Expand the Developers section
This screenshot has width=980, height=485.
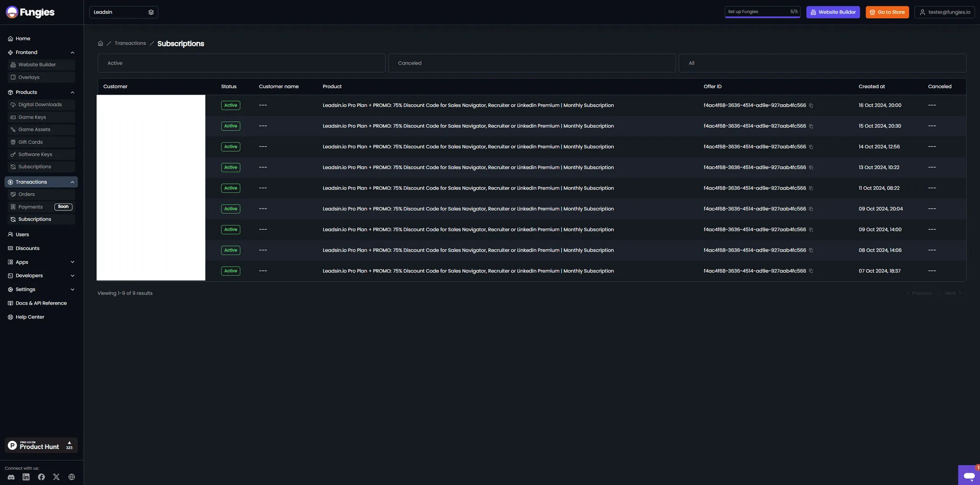(72, 276)
